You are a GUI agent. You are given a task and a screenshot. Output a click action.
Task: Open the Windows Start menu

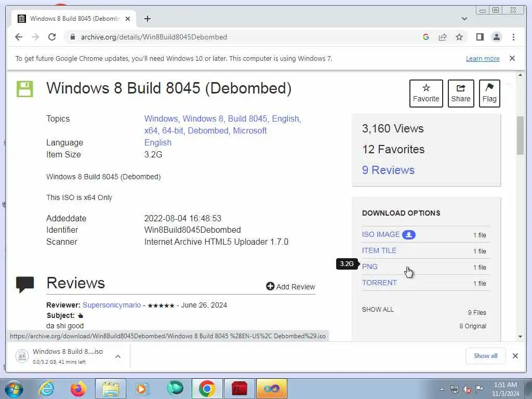14,389
